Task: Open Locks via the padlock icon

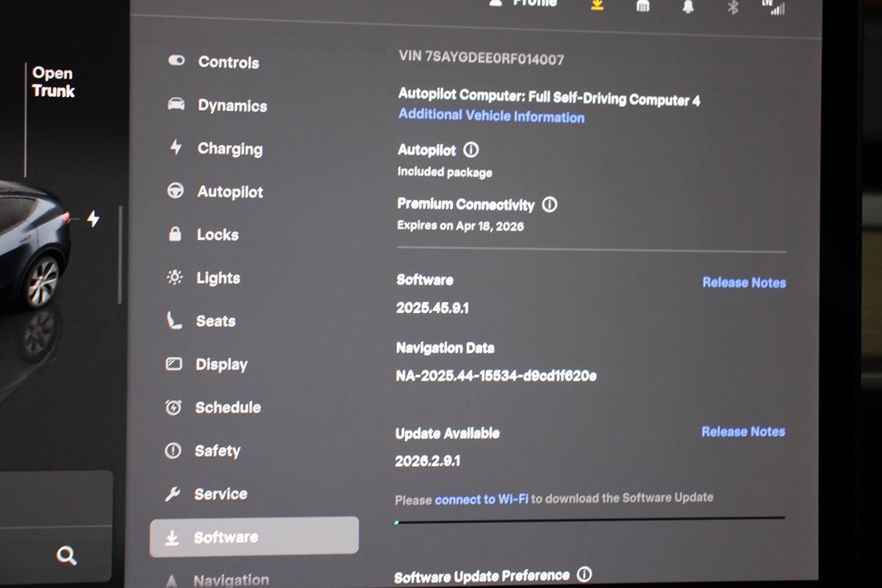Action: (x=175, y=234)
